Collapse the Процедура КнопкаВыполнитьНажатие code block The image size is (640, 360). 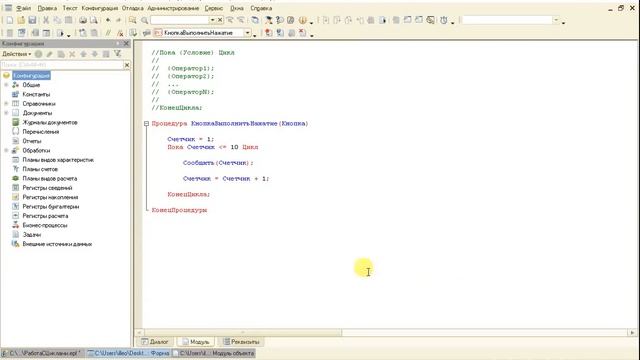tap(146, 123)
